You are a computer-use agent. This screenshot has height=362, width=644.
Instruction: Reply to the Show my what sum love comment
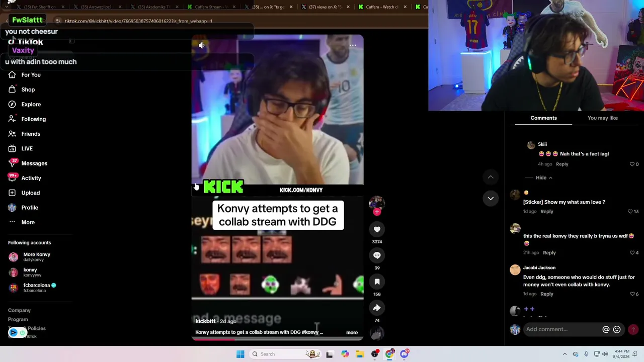tap(547, 212)
